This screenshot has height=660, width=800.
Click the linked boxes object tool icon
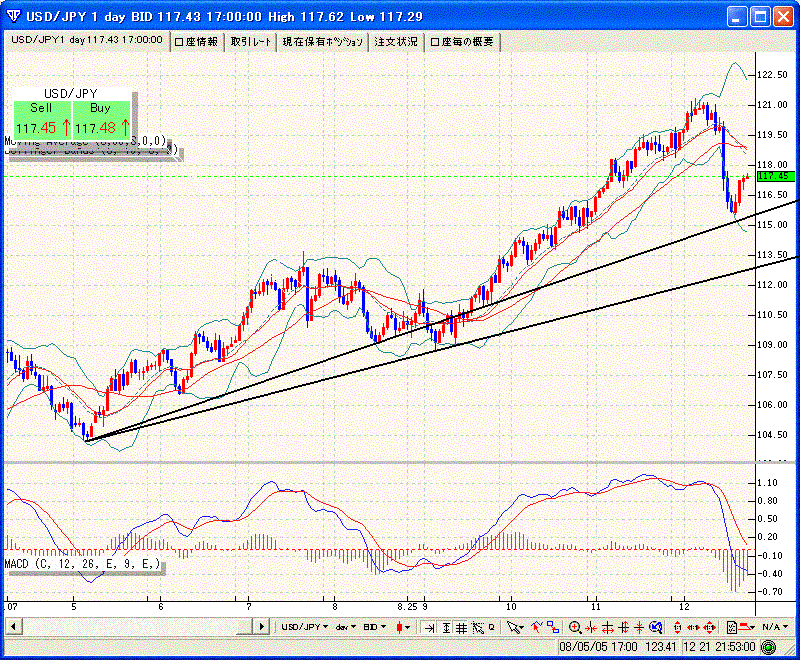552,627
